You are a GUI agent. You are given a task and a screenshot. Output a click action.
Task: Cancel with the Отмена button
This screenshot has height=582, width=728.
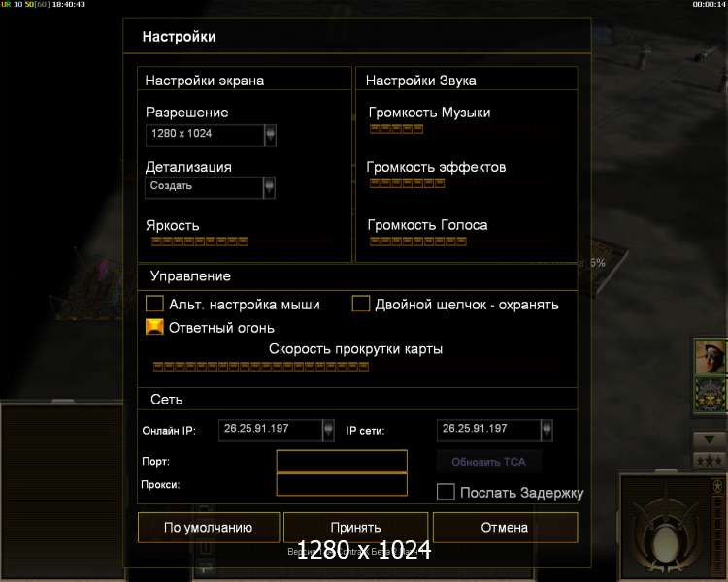505,528
